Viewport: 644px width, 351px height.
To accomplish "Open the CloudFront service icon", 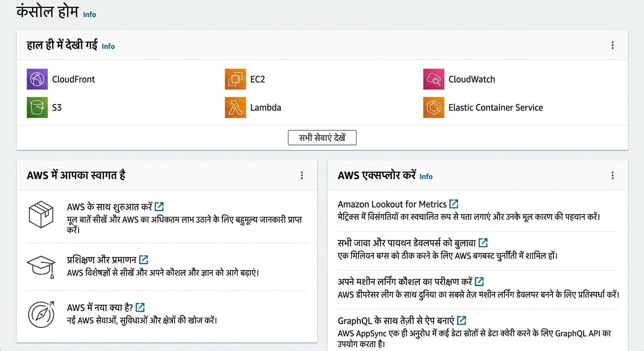I will tap(37, 79).
